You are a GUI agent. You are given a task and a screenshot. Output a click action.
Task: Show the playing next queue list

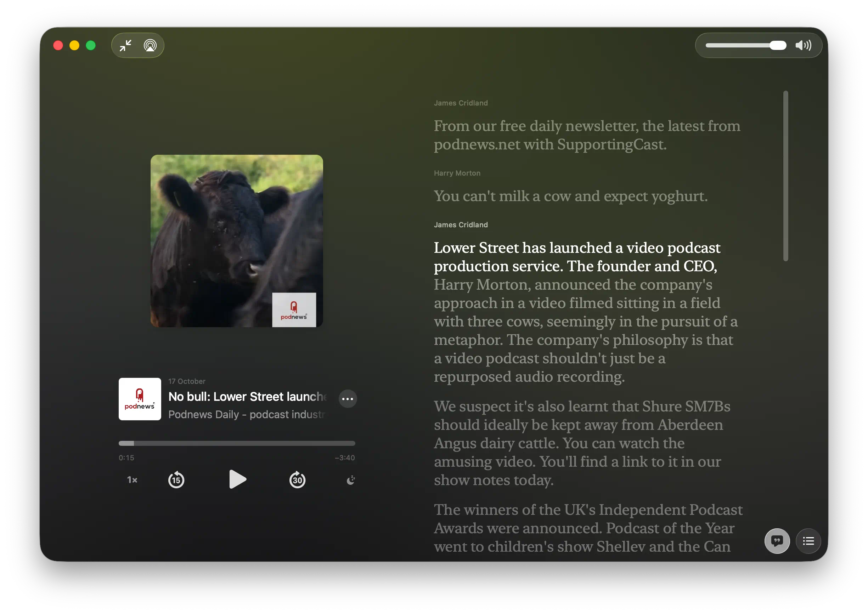click(808, 541)
